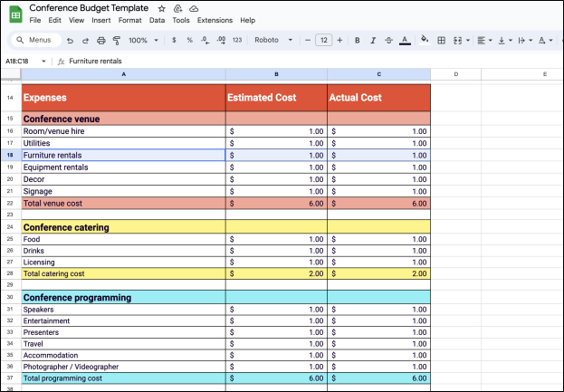Select the paint format tool

coord(115,40)
